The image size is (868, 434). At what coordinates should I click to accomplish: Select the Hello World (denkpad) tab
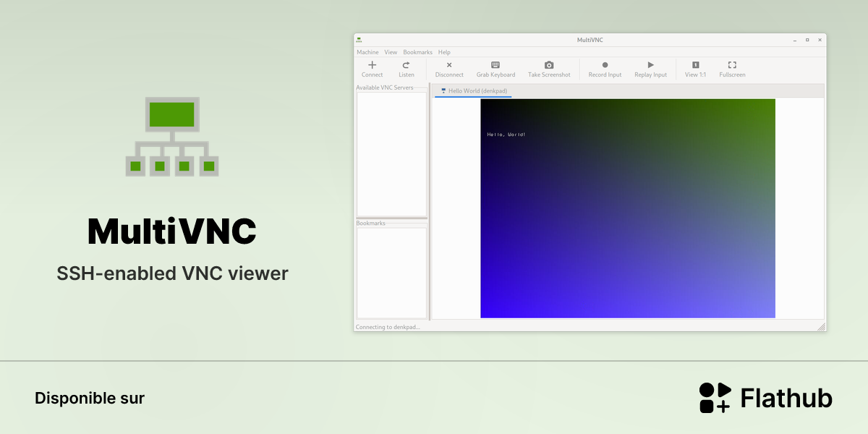473,91
